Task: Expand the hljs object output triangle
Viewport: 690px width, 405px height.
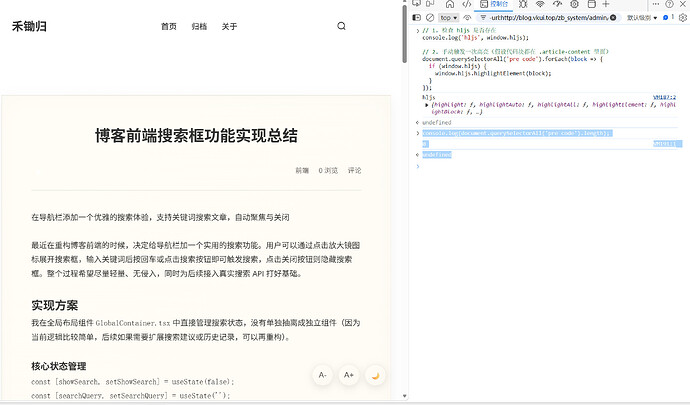Action: click(x=428, y=104)
